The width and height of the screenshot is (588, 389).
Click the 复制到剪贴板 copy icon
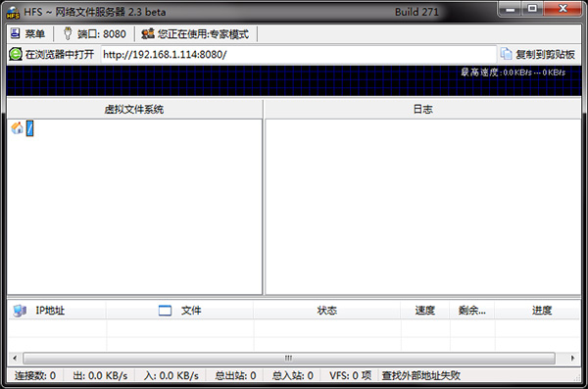click(507, 54)
